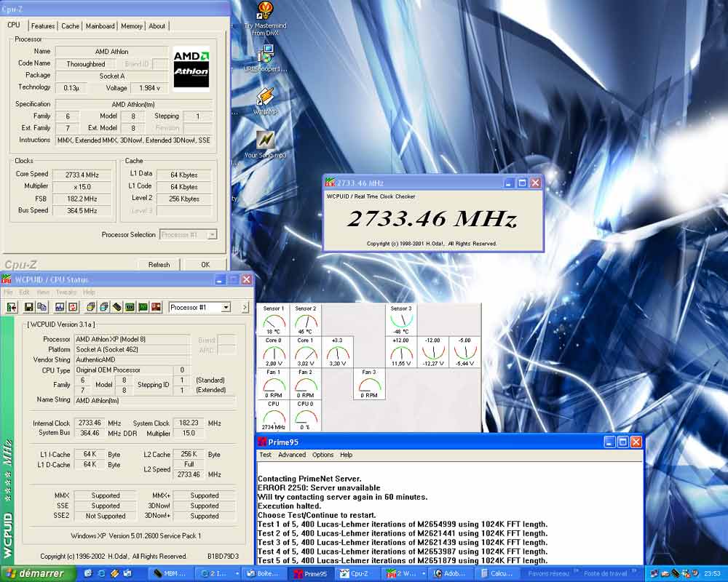Viewport: 728px width, 582px height.
Task: Switch to Cpu-Z on the taskbar
Action: 355,574
